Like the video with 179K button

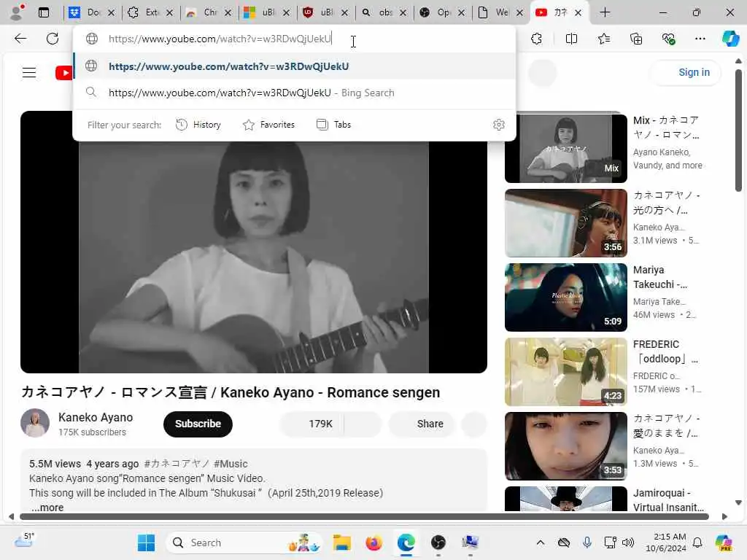(312, 424)
